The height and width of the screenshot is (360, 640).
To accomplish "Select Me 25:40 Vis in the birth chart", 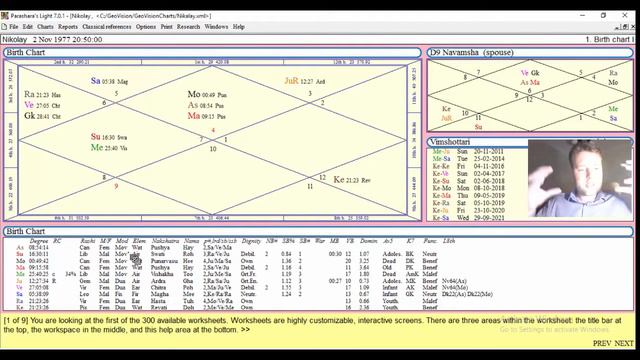I will [109, 147].
